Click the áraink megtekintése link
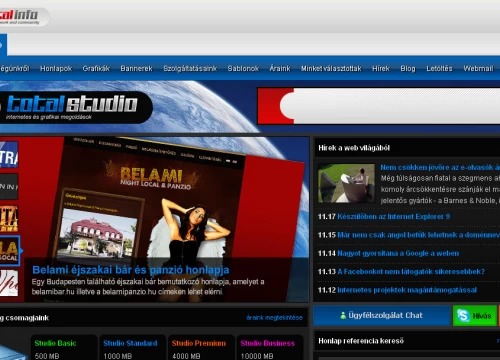This screenshot has height=360, width=500. point(274,317)
